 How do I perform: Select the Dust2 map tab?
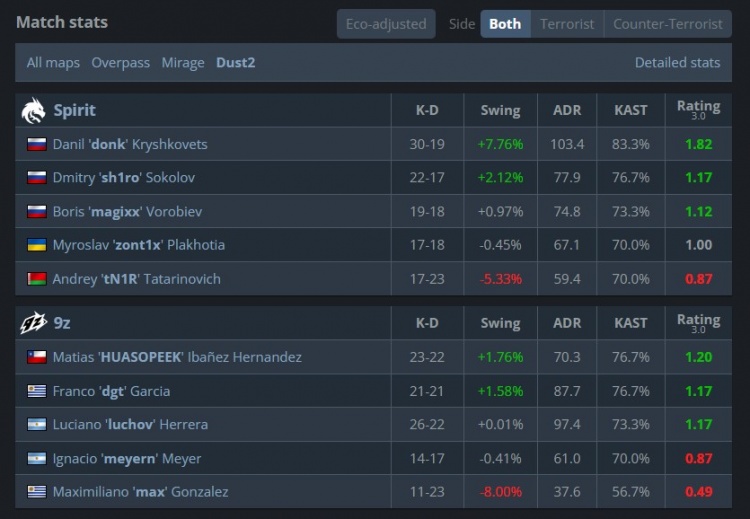point(235,63)
